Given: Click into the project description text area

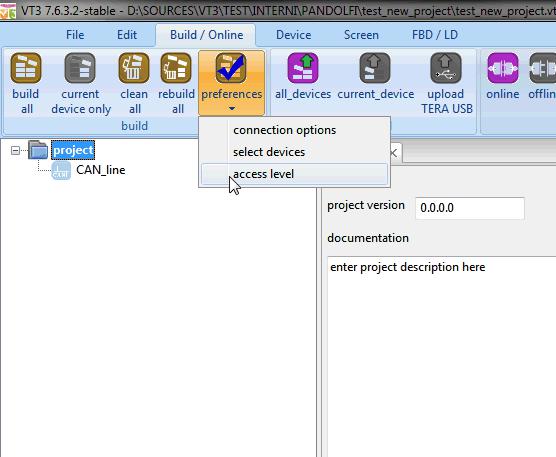Looking at the screenshot, I should 441,356.
